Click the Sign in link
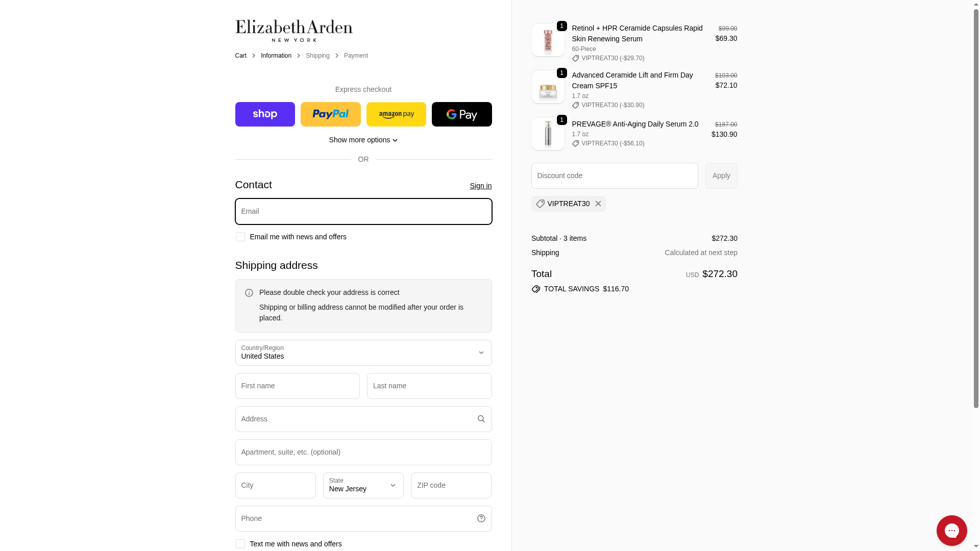The image size is (980, 551). [481, 186]
